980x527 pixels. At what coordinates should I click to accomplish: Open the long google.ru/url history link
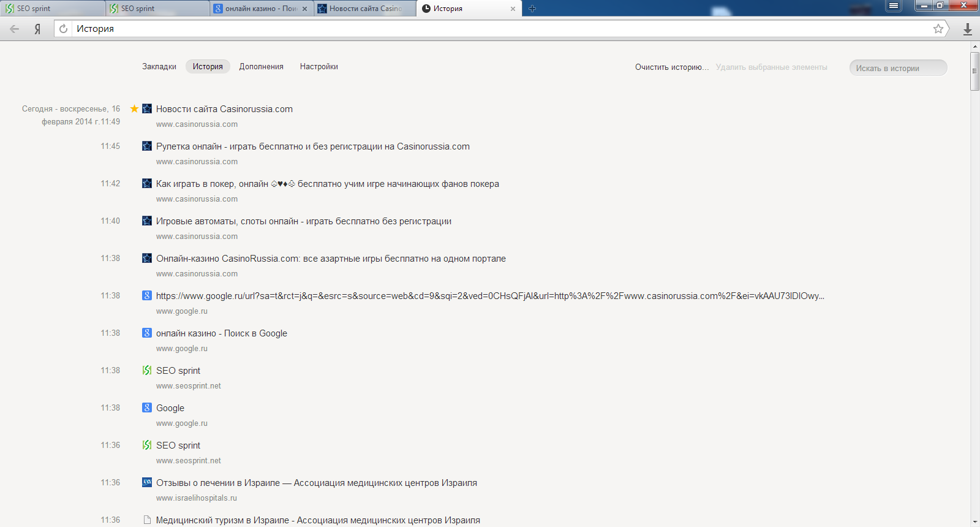pos(490,296)
